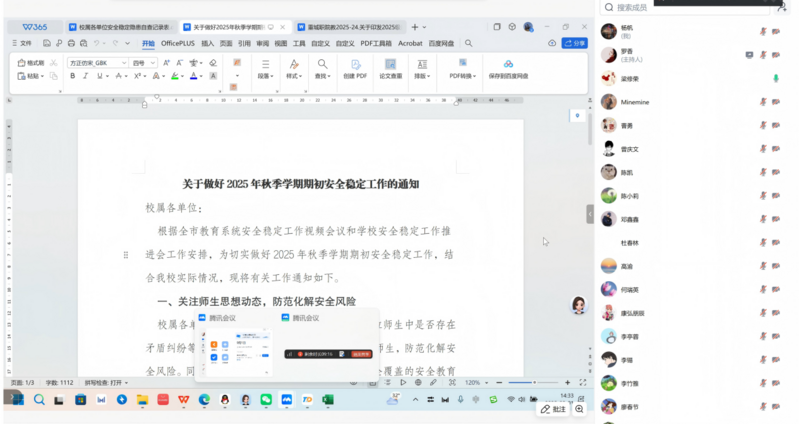Screen dimensions: 799x424
Task: Click the floating assistant avatar icon
Action: point(578,305)
